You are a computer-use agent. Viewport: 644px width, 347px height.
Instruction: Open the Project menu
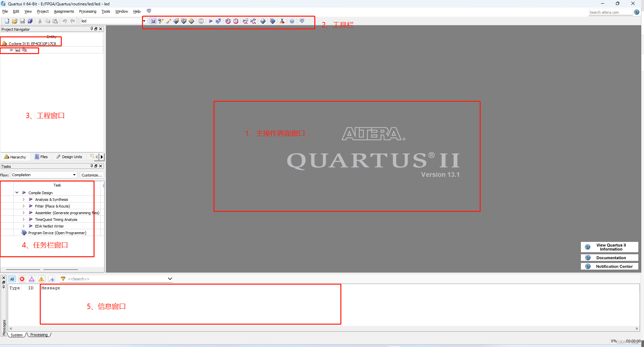click(x=43, y=11)
